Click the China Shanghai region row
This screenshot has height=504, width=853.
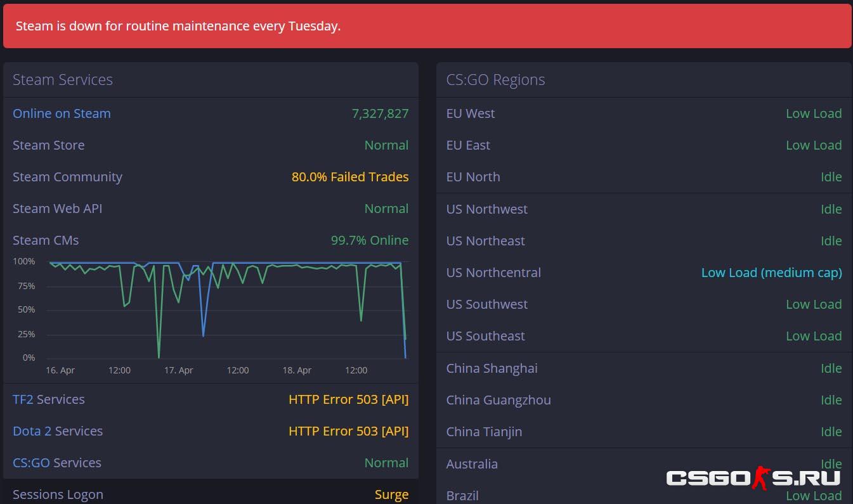[x=644, y=368]
